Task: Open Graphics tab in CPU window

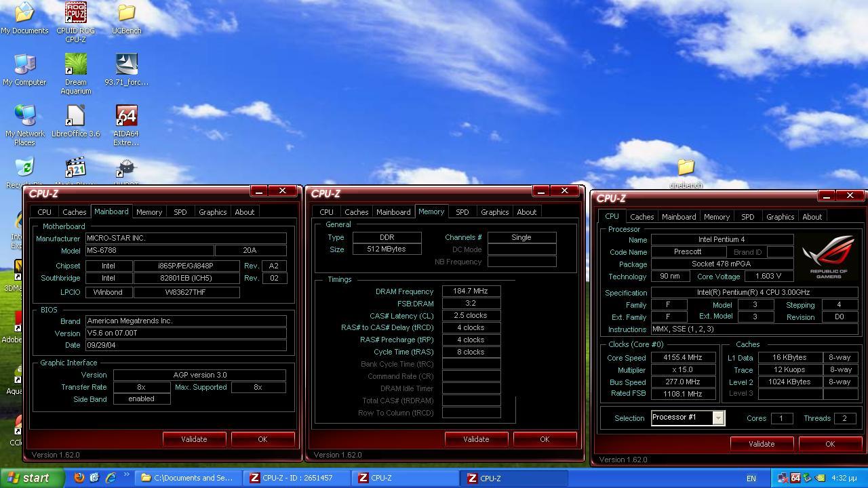Action: (780, 217)
